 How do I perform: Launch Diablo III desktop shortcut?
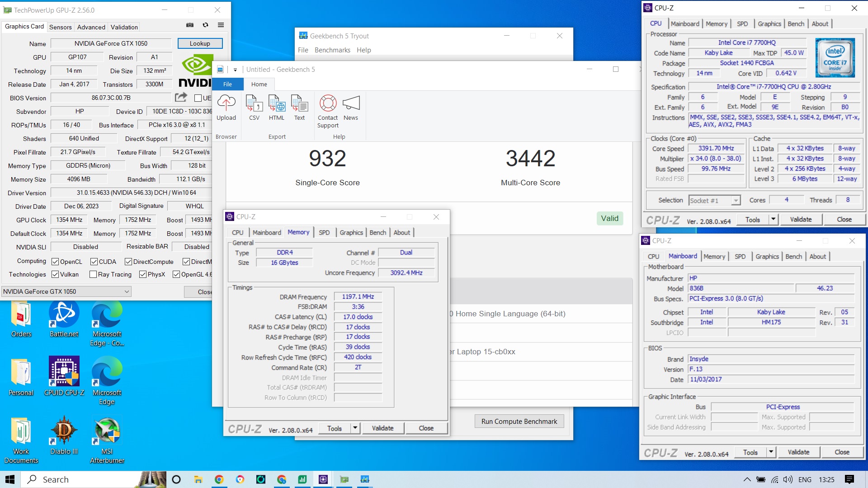[64, 435]
